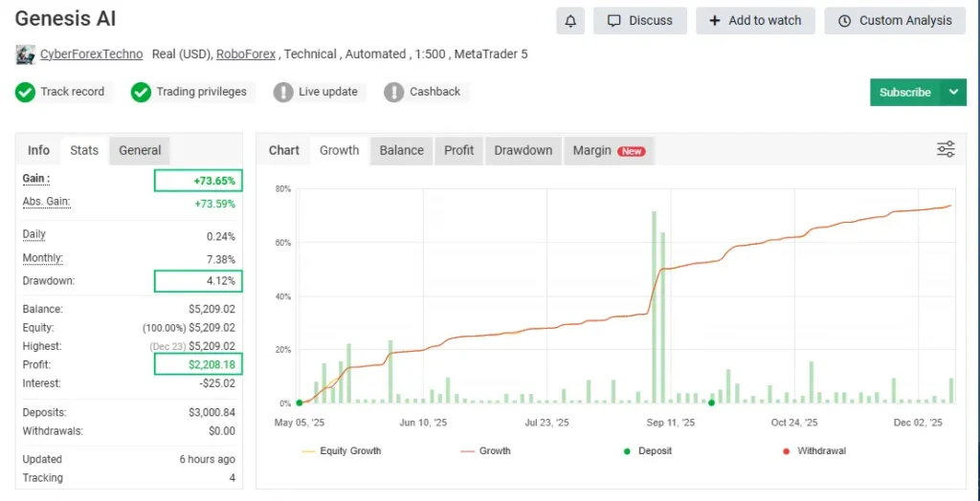Open the General stats tab
Viewport: 980px width, 501px height.
point(140,150)
